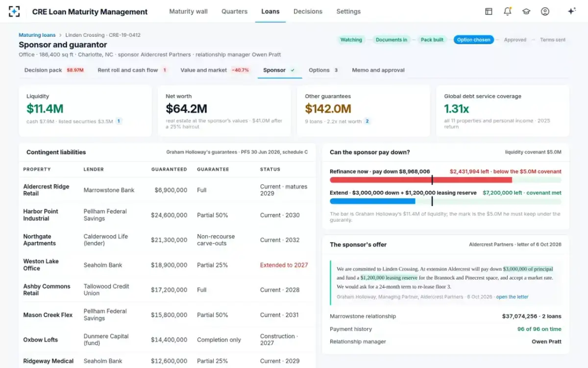Sort by the LENDER column header
588x368 pixels.
tap(94, 169)
